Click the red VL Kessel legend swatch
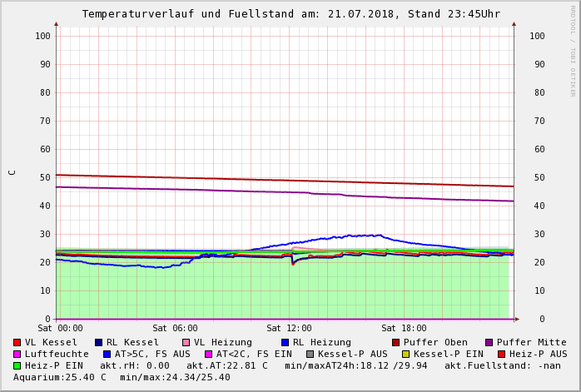This screenshot has height=392, width=581. coord(17,342)
